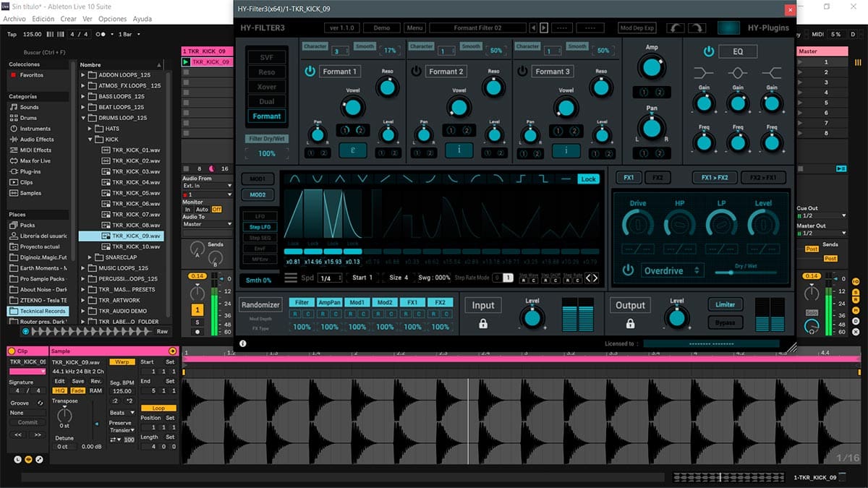Set Monitor to Off
The image size is (868, 488).
click(216, 210)
